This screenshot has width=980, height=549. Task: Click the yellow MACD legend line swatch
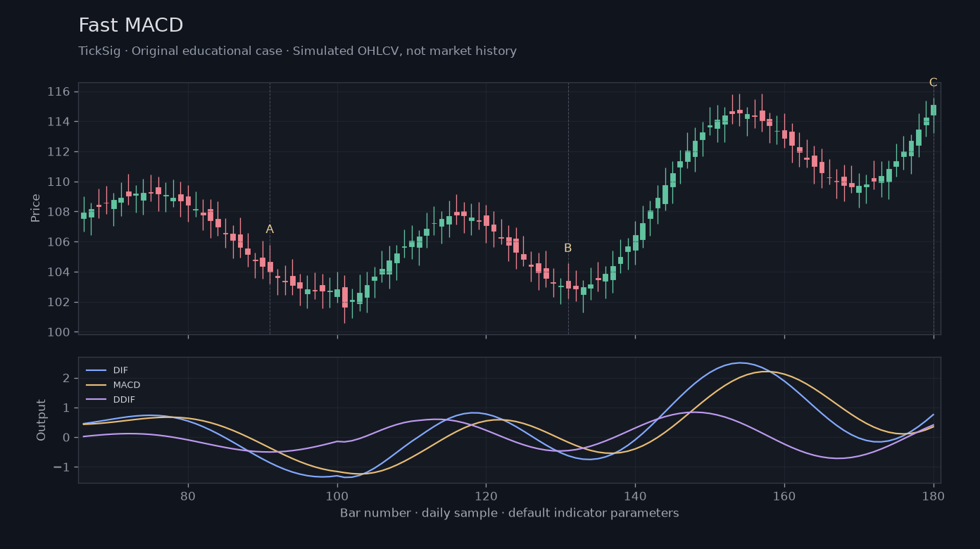(96, 385)
